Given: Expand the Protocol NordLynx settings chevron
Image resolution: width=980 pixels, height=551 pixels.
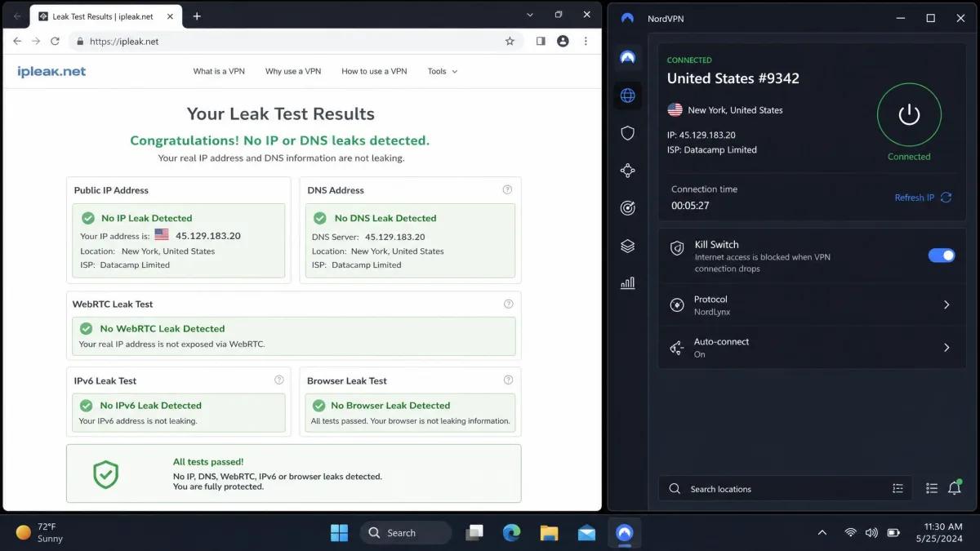Looking at the screenshot, I should tap(947, 304).
